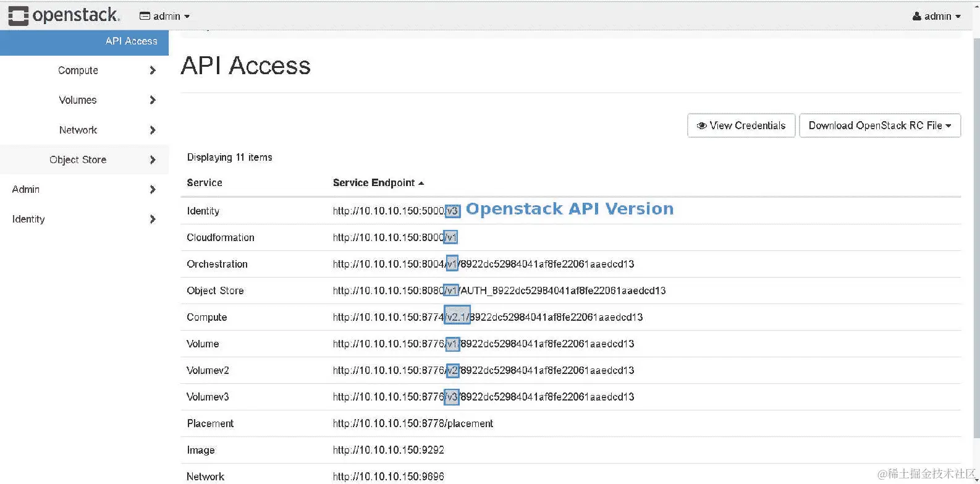Expand the Object Store sidebar section
The width and height of the screenshot is (980, 484).
click(84, 159)
